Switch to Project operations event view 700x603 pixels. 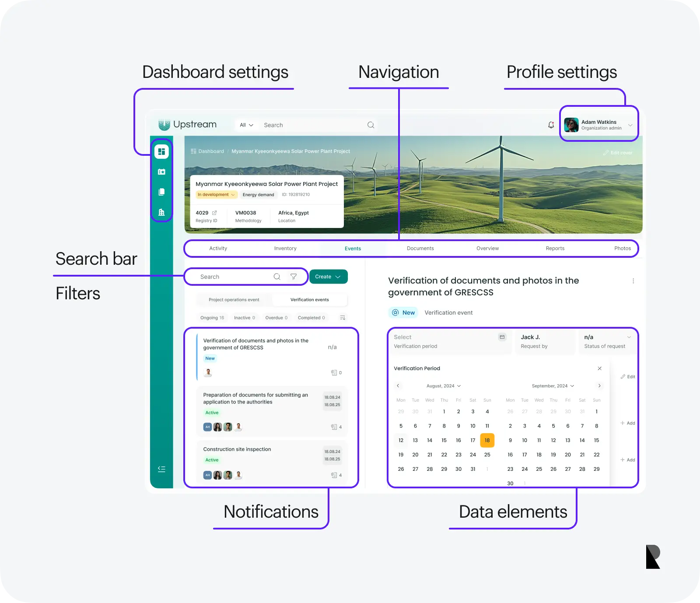[x=234, y=300]
